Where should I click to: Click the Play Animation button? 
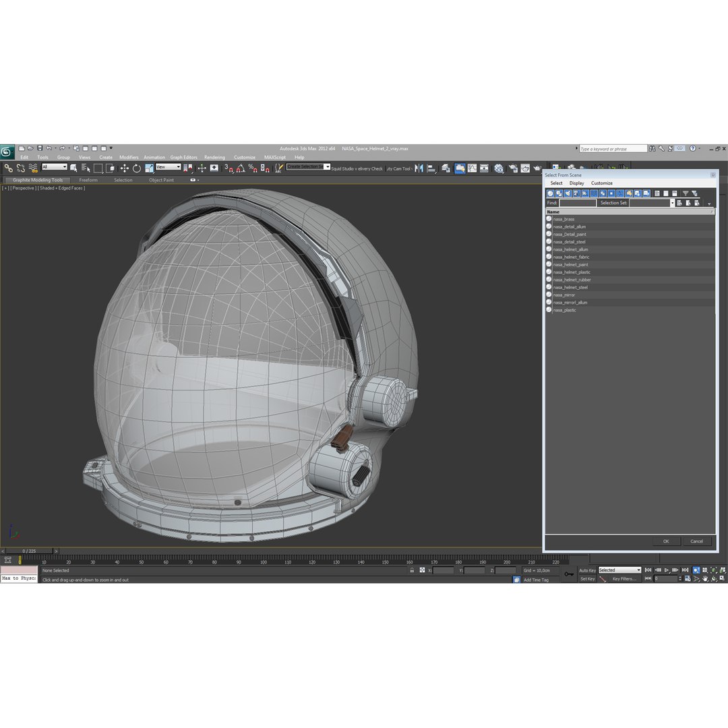coord(667,570)
